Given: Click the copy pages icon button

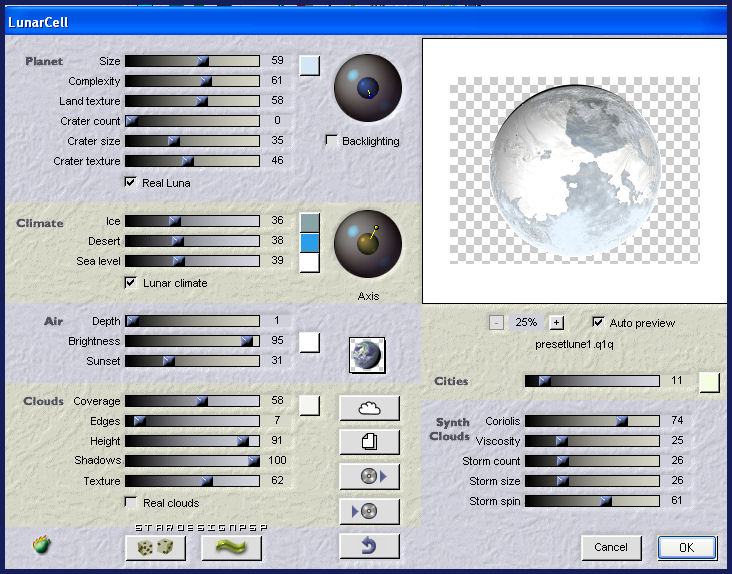Looking at the screenshot, I should coord(369,442).
